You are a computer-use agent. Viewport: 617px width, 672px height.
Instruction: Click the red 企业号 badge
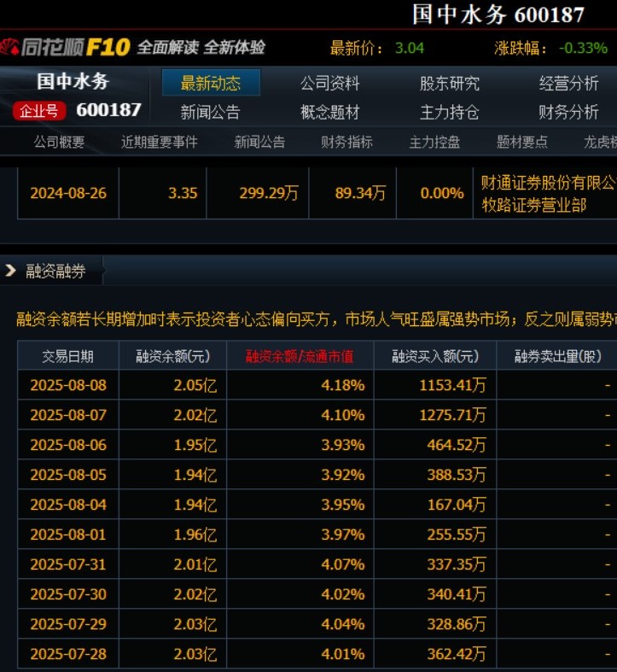pos(39,111)
